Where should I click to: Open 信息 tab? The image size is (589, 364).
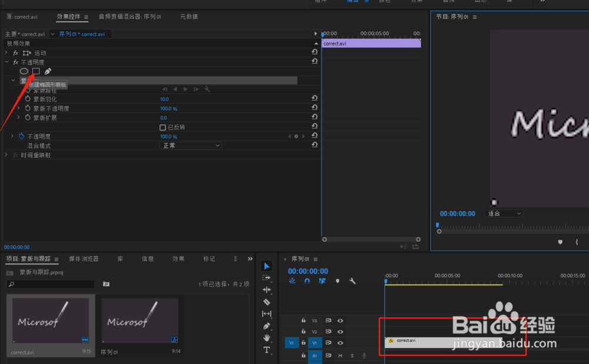tap(148, 259)
